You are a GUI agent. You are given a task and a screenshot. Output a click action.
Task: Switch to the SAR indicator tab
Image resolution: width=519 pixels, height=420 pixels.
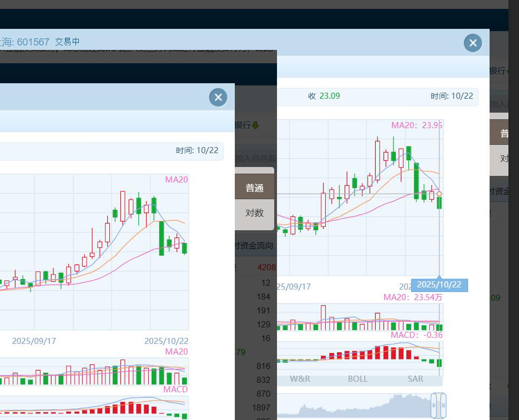tap(415, 378)
